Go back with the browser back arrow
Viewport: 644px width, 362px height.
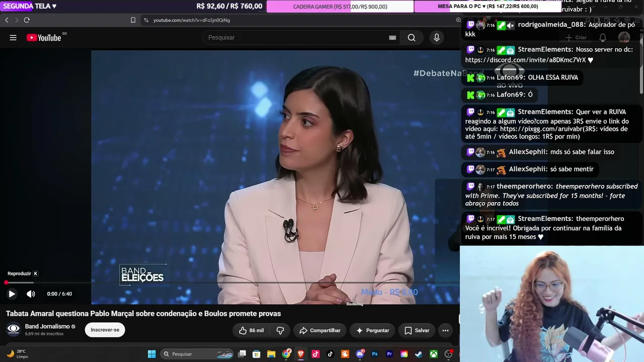point(7,20)
